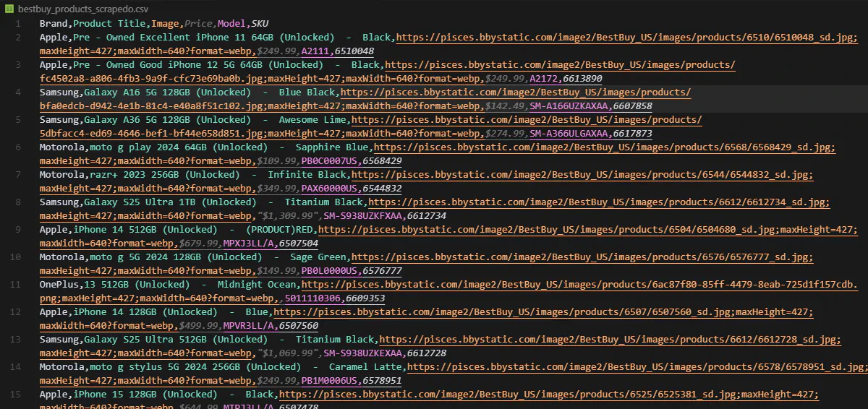The height and width of the screenshot is (409, 868).
Task: Click the CSV file icon beside the filename
Action: pos(9,8)
